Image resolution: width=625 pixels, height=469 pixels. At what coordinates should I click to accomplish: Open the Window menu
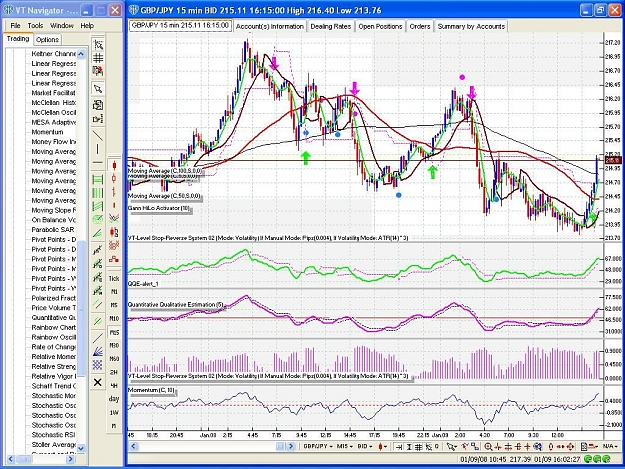pos(62,26)
